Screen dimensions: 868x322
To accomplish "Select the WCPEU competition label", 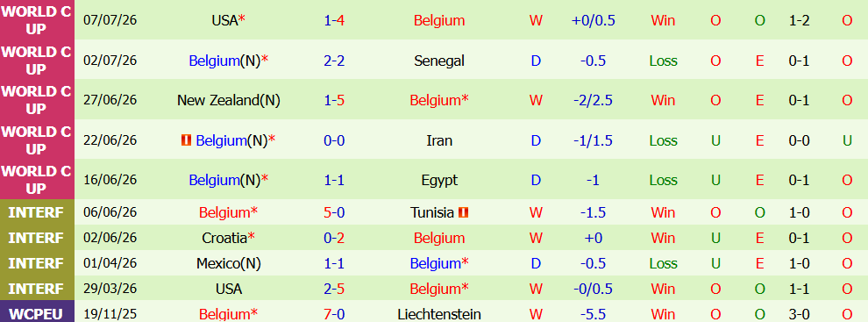I will 37,312.
